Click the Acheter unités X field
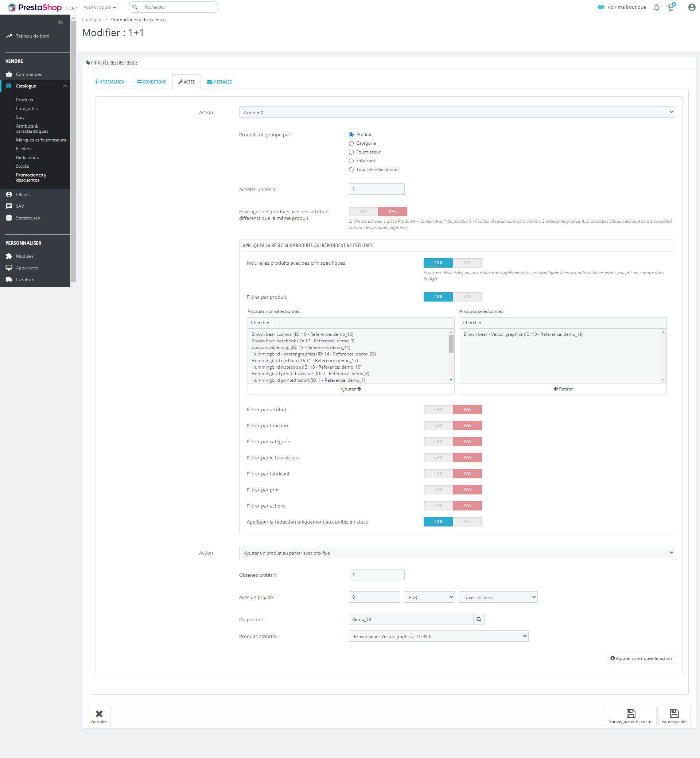This screenshot has height=758, width=700. (376, 189)
